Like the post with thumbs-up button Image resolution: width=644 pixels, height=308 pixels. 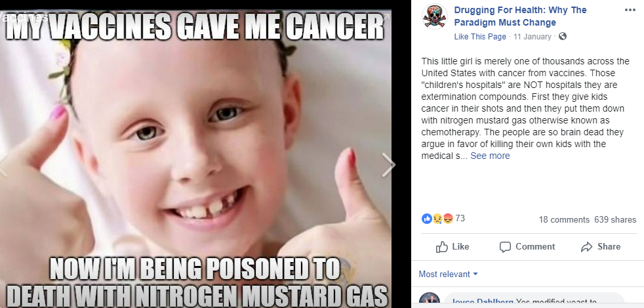click(x=453, y=247)
